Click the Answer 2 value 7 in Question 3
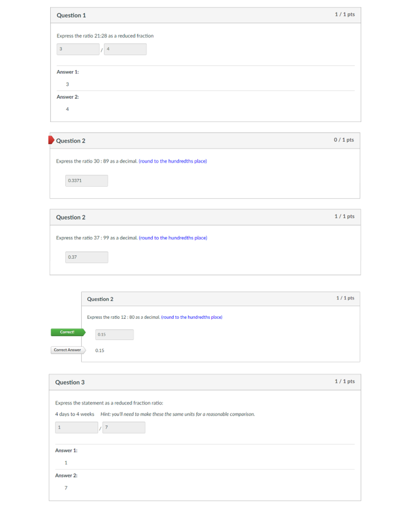This screenshot has width=411, height=532. [x=66, y=488]
